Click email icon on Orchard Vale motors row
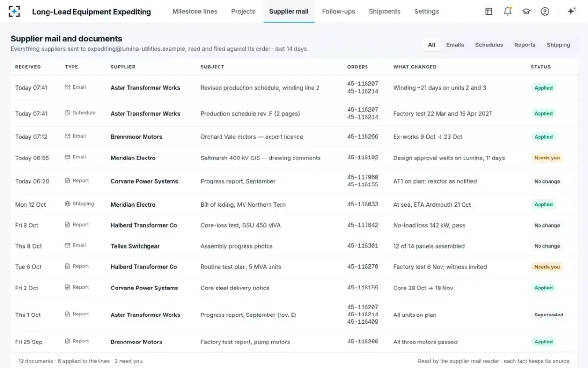Viewport: 588px width, 368px height. (x=67, y=136)
